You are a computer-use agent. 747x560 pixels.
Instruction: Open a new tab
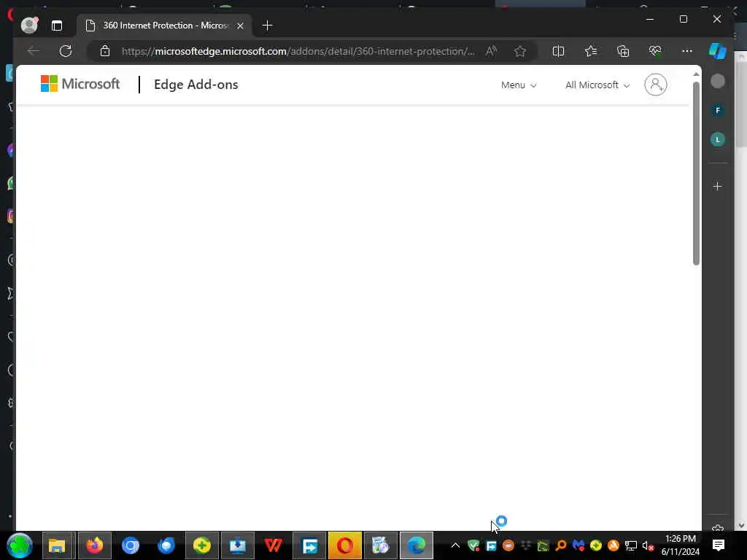267,26
